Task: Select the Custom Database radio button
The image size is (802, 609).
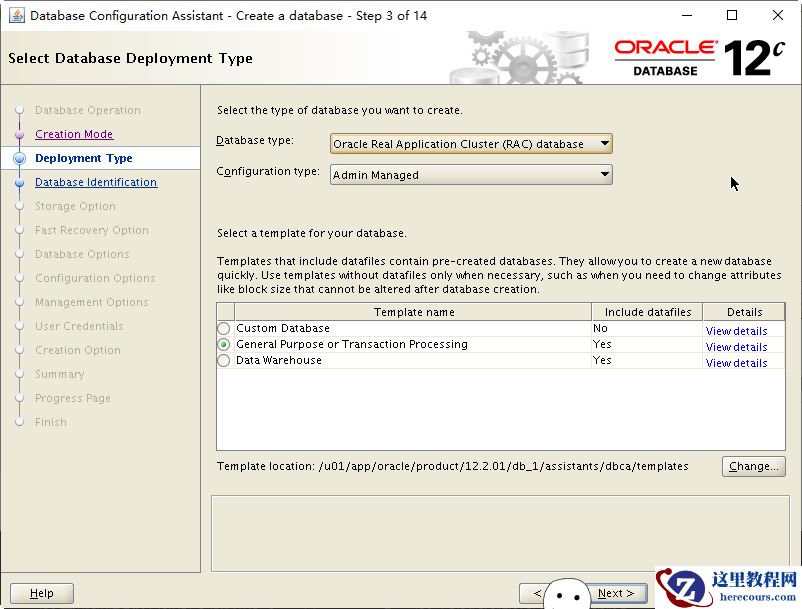Action: pos(224,329)
